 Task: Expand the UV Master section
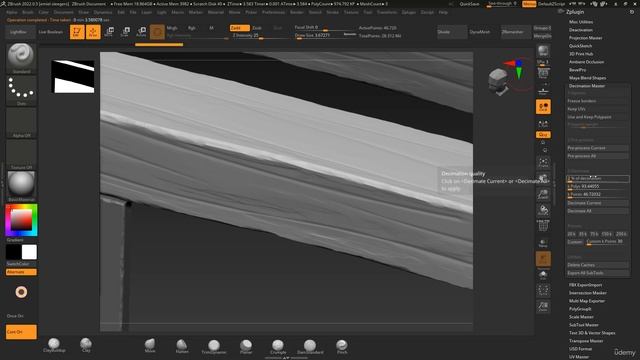[578, 357]
